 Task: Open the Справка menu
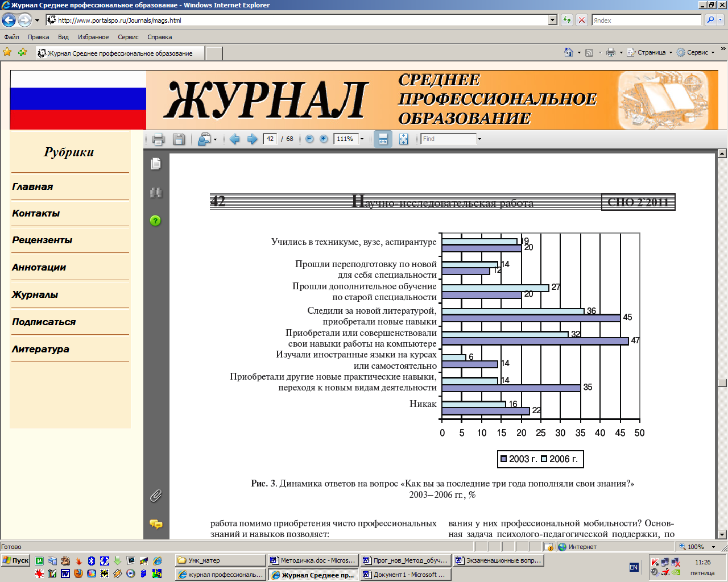coord(159,37)
